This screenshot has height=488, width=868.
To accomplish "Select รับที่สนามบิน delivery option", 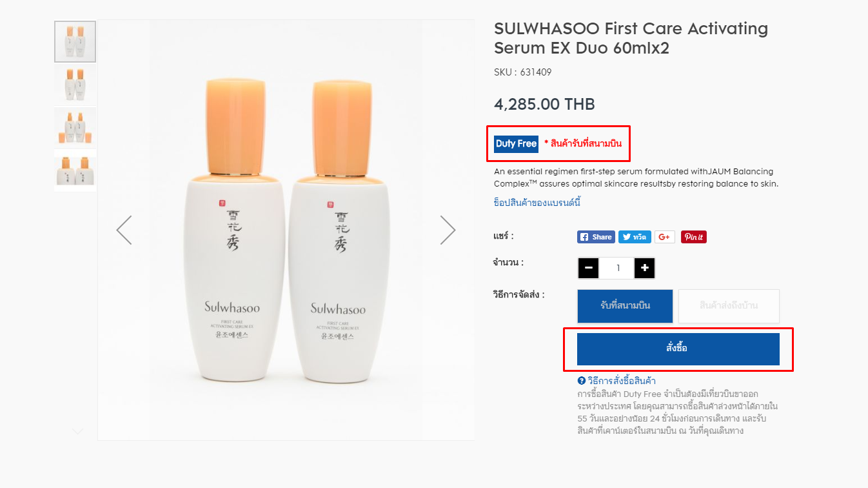I will [x=625, y=306].
